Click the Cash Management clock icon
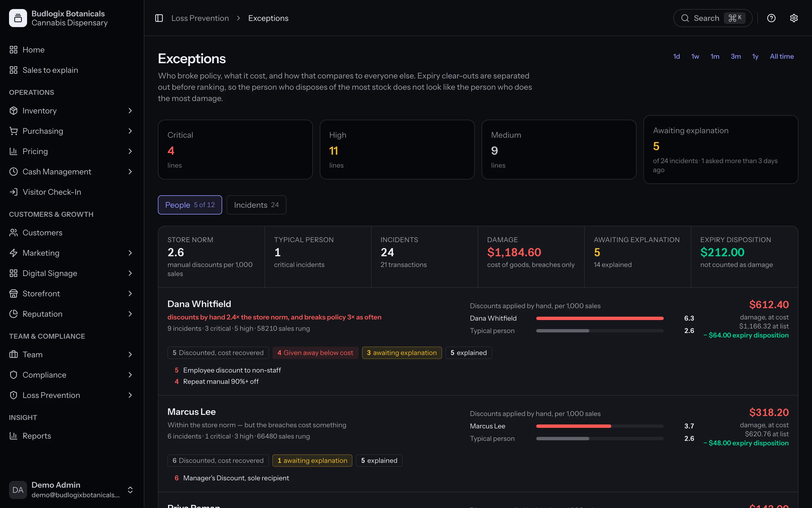This screenshot has width=812, height=508. [14, 172]
